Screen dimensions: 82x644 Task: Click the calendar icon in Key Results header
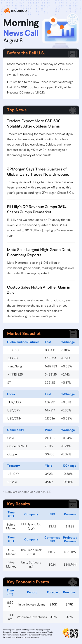(73, 504)
